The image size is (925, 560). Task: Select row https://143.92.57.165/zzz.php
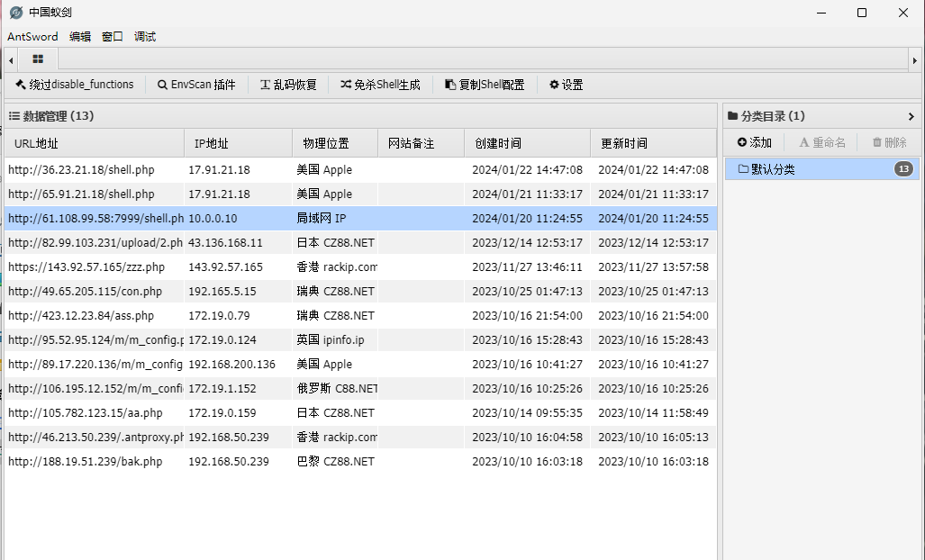(x=360, y=267)
